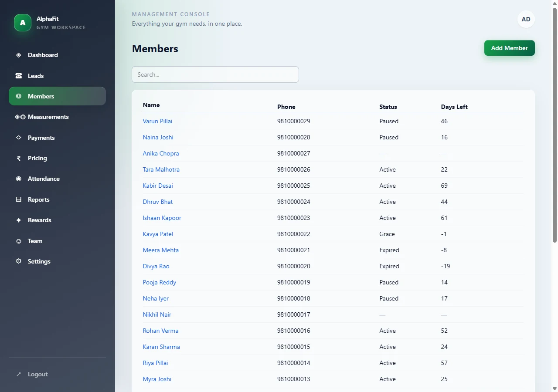
Task: Switch to Attendance view
Action: 57,179
